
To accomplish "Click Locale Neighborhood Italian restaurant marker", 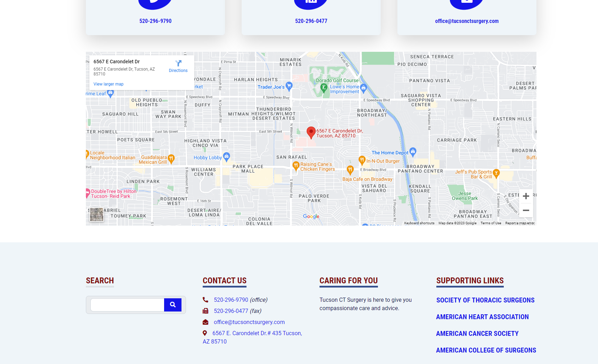I will (x=87, y=154).
